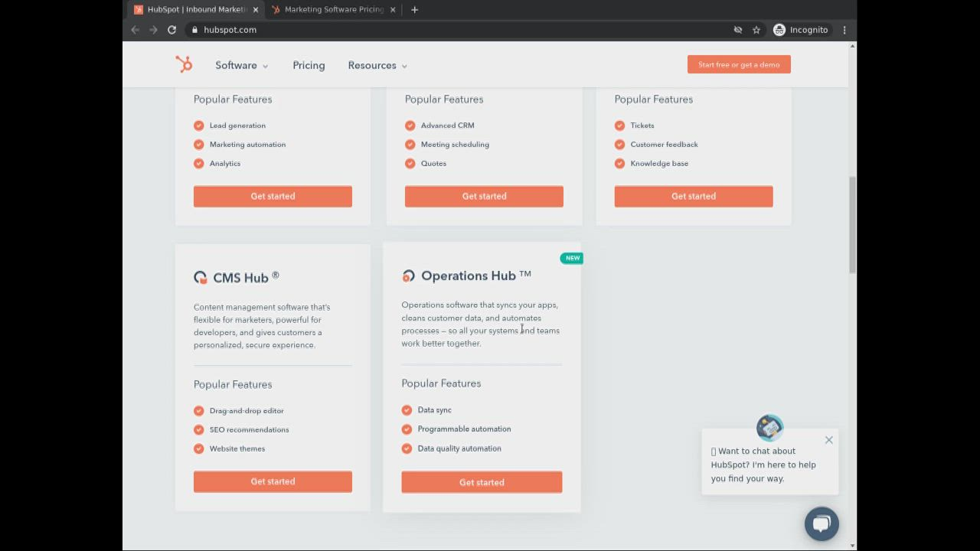Get started with CMS Hub
The image size is (980, 551).
[273, 481]
